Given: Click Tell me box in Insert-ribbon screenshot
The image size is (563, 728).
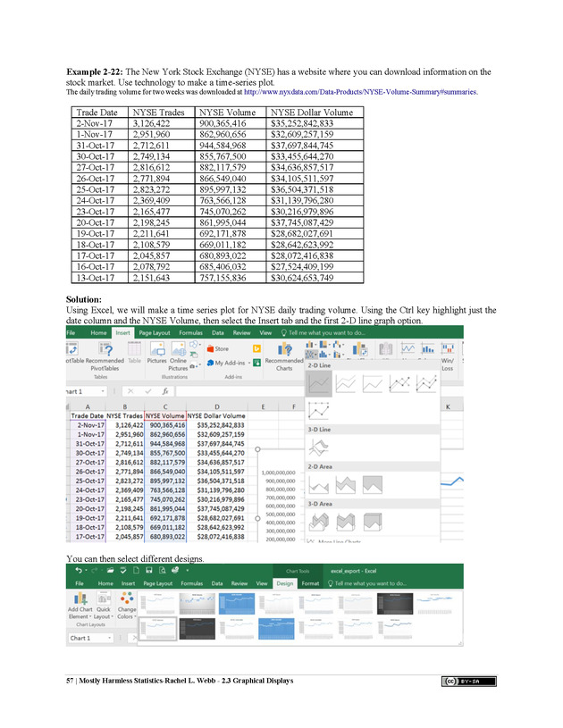Looking at the screenshot, I should click(324, 333).
